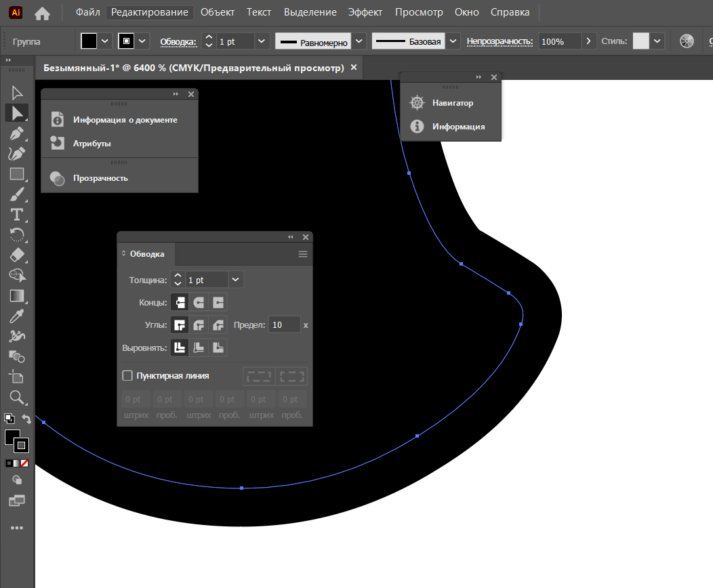The width and height of the screenshot is (713, 588).
Task: Open the Объект menu
Action: click(x=218, y=12)
